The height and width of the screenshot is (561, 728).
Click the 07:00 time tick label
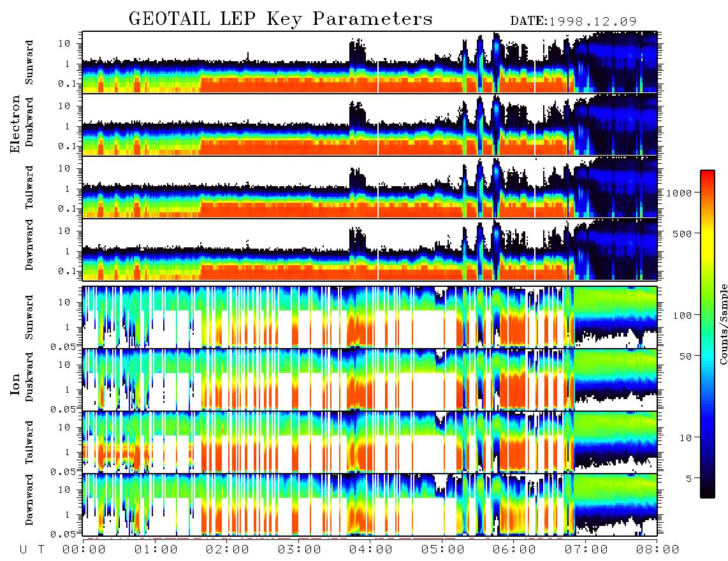tap(586, 550)
